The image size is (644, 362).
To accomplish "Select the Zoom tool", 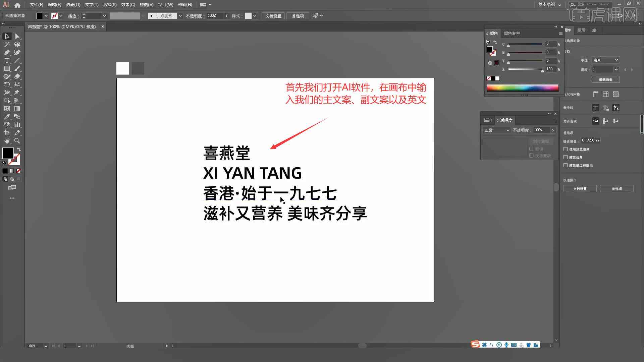I will [x=18, y=140].
